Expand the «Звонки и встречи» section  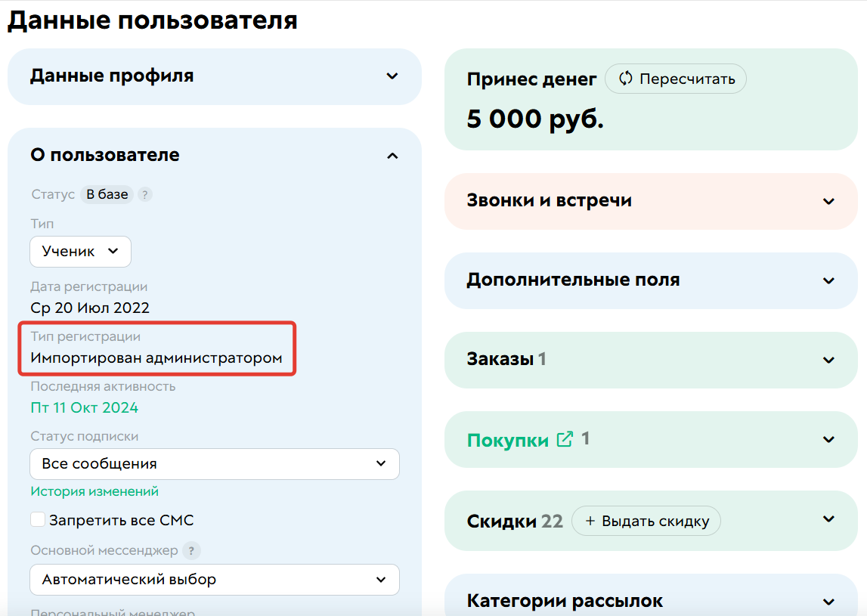click(x=828, y=201)
